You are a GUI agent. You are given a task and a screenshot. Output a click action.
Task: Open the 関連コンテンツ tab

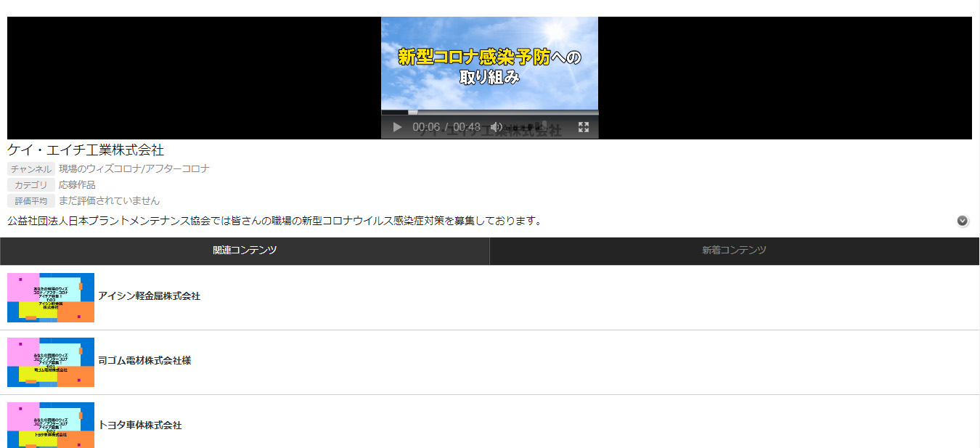(245, 251)
